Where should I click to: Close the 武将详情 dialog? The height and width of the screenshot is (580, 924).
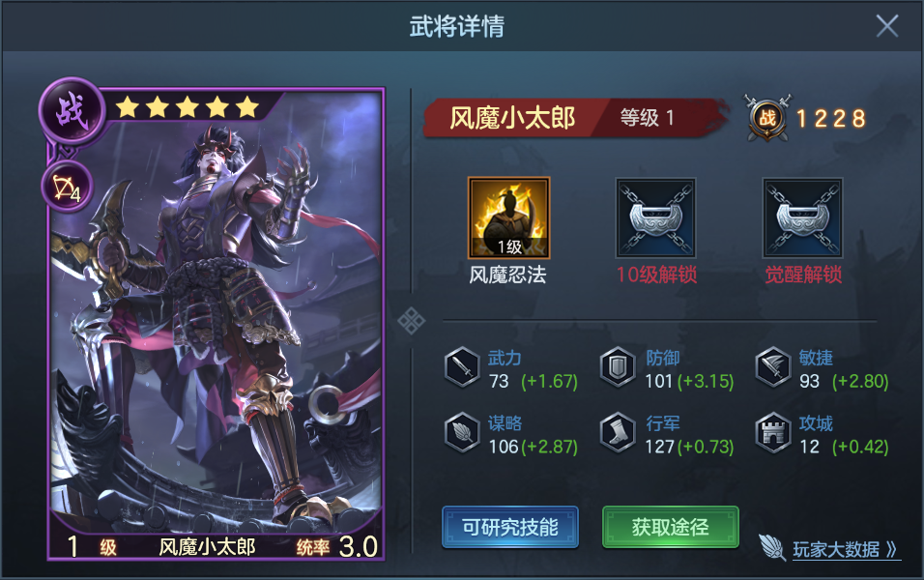coord(887,26)
